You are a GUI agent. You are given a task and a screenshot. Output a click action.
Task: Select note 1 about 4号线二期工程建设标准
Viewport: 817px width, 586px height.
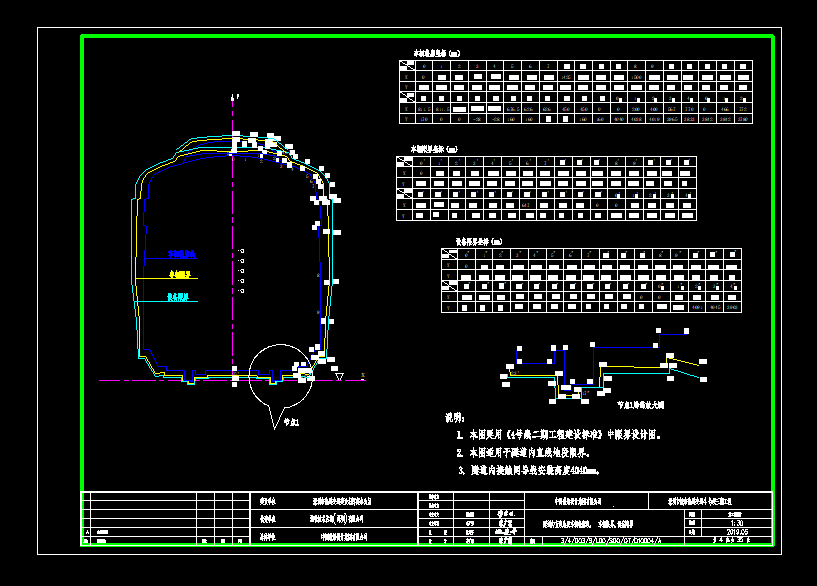[x=559, y=435]
